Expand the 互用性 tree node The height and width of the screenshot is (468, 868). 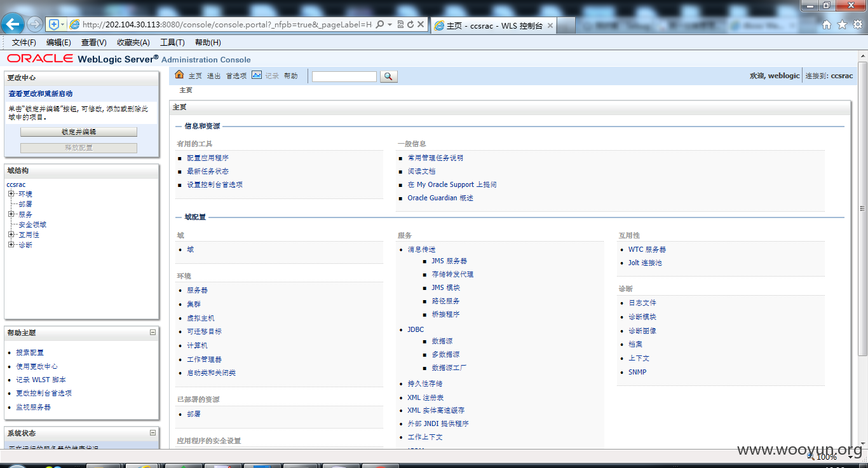(x=11, y=235)
